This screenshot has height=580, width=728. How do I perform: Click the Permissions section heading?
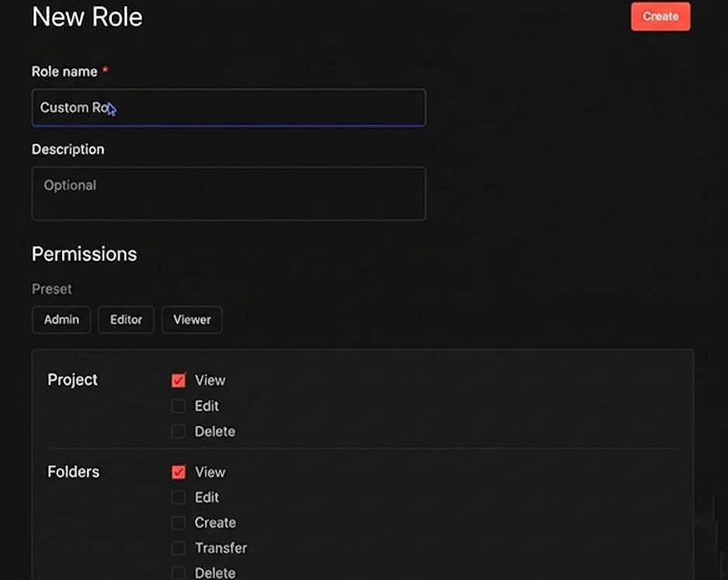84,254
